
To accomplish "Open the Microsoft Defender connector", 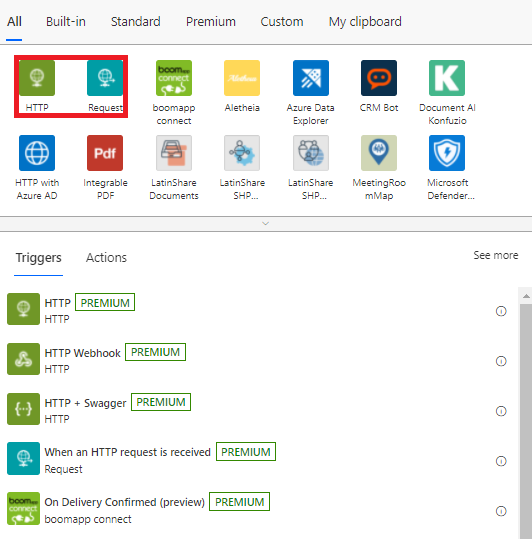I will pyautogui.click(x=447, y=153).
